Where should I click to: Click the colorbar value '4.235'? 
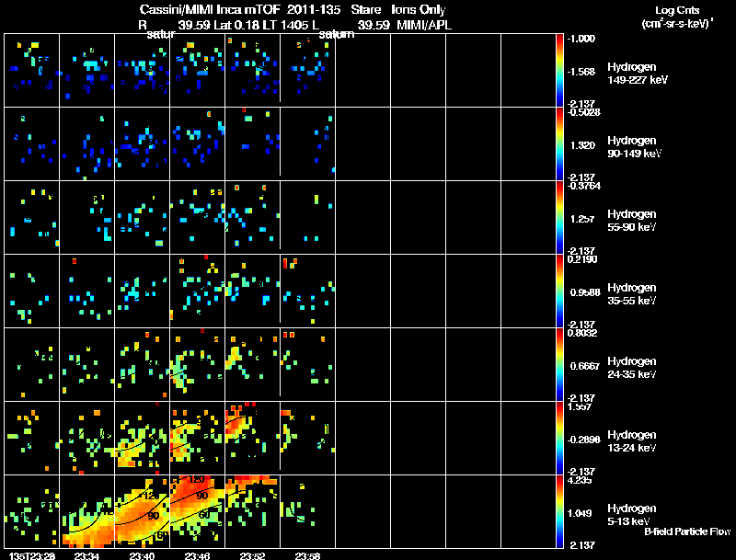pyautogui.click(x=581, y=480)
